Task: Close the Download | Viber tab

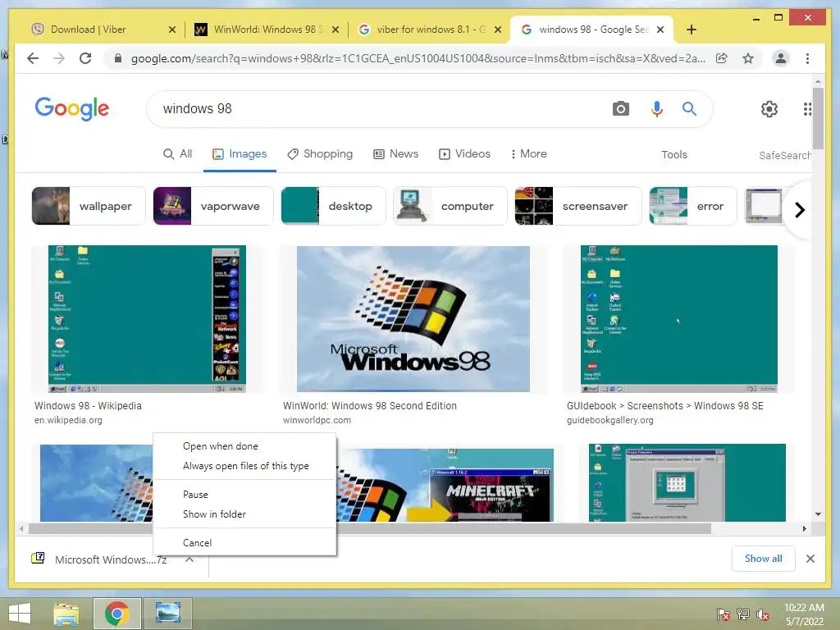Action: tap(172, 30)
